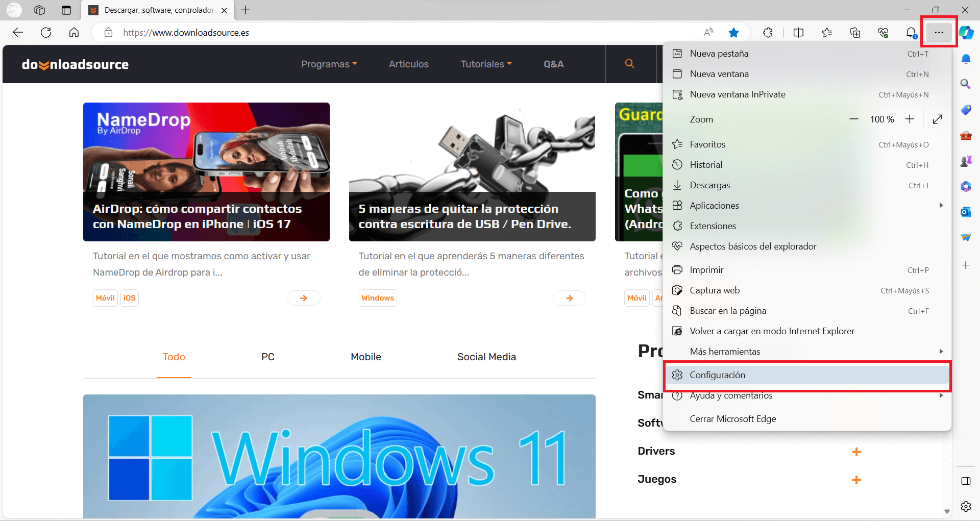980x521 pixels.
Task: Expand the Juegos category plus
Action: click(x=856, y=480)
